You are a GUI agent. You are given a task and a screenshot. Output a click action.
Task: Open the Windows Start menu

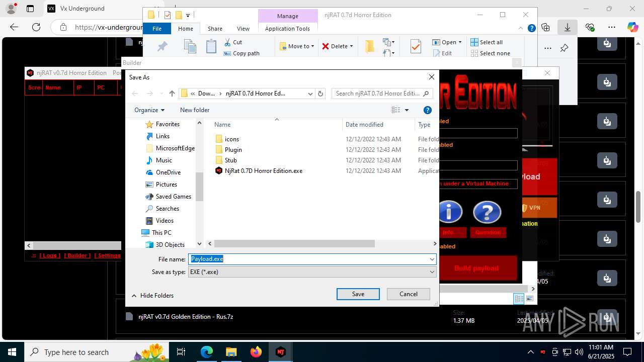[x=12, y=352]
